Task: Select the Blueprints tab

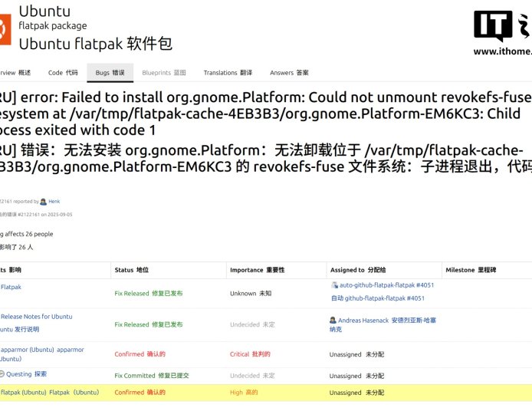Action: point(164,73)
